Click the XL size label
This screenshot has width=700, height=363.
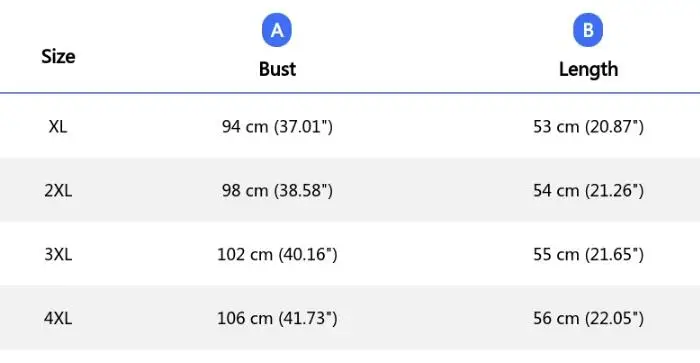58,127
